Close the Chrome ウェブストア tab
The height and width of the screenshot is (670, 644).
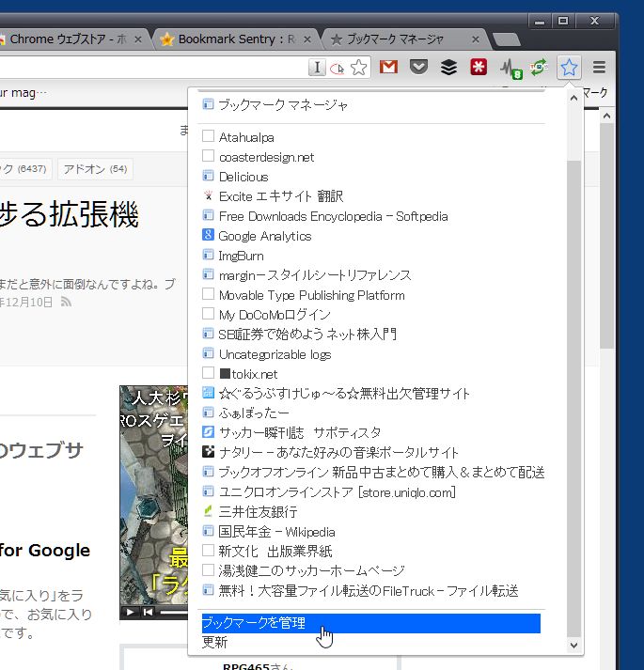click(138, 39)
